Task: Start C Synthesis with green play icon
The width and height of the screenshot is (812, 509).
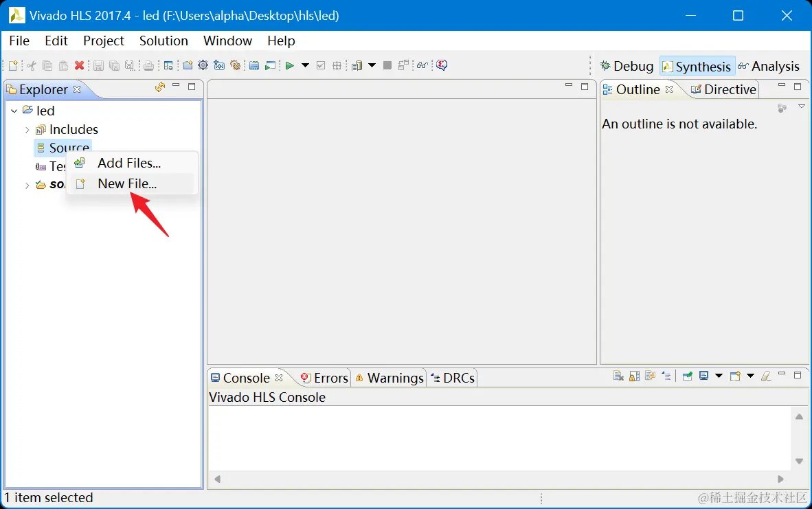Action: tap(289, 65)
